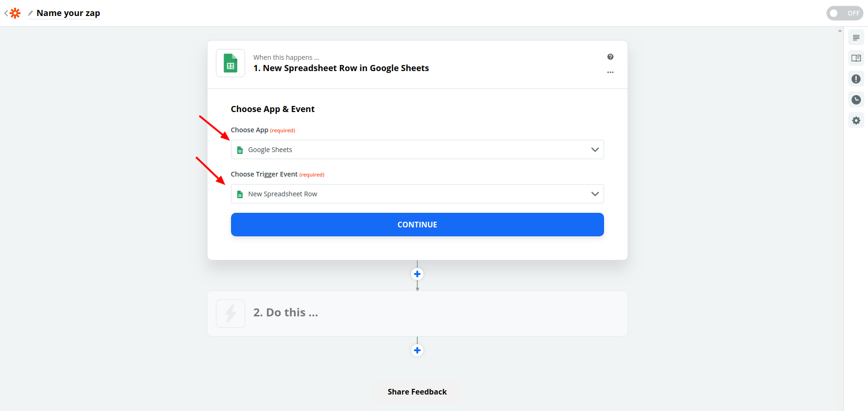Show the alerts exclamation icon panel
868x411 pixels.
[x=856, y=79]
